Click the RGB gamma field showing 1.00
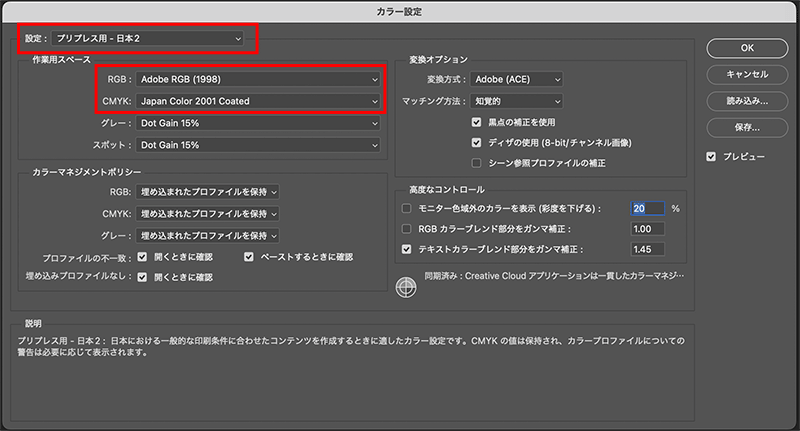This screenshot has height=431, width=800. tap(647, 229)
